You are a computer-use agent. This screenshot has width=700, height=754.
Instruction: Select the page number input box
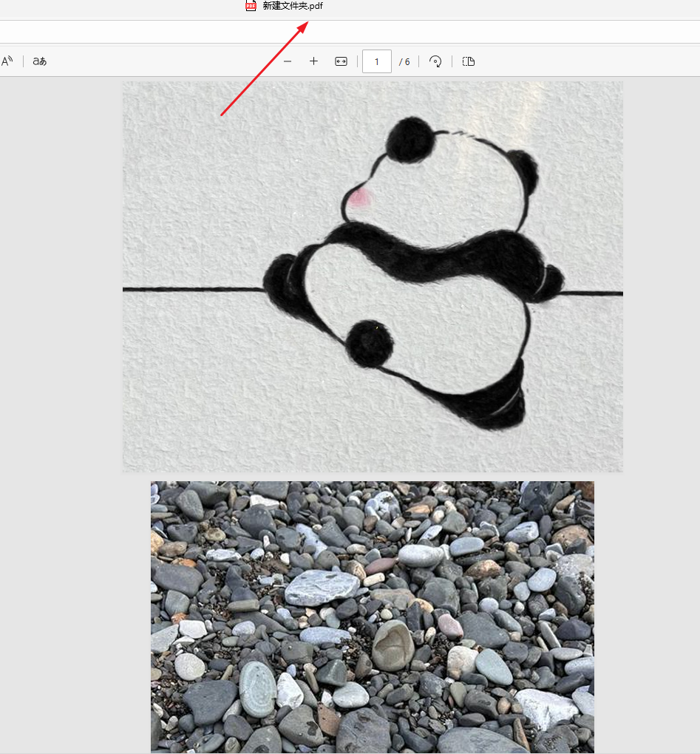point(376,61)
